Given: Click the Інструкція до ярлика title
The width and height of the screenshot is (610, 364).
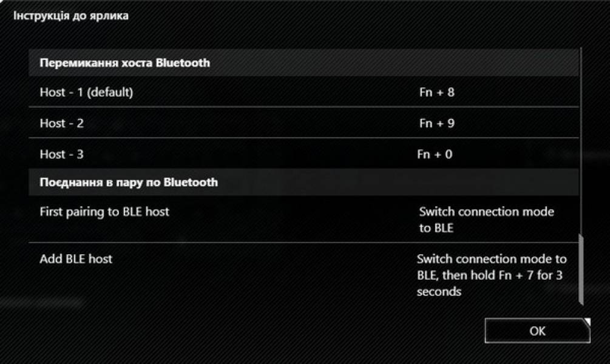Looking at the screenshot, I should click(71, 16).
